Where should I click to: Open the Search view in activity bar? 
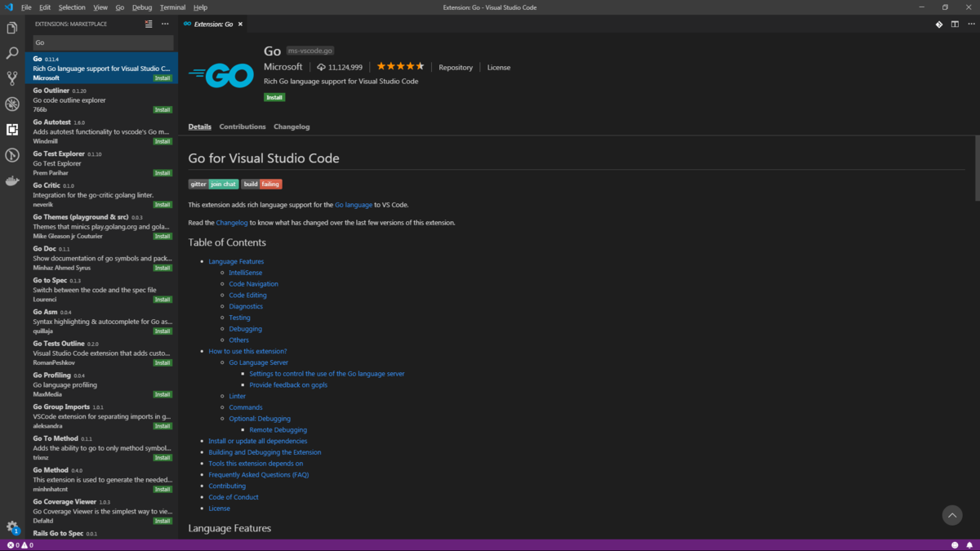12,54
